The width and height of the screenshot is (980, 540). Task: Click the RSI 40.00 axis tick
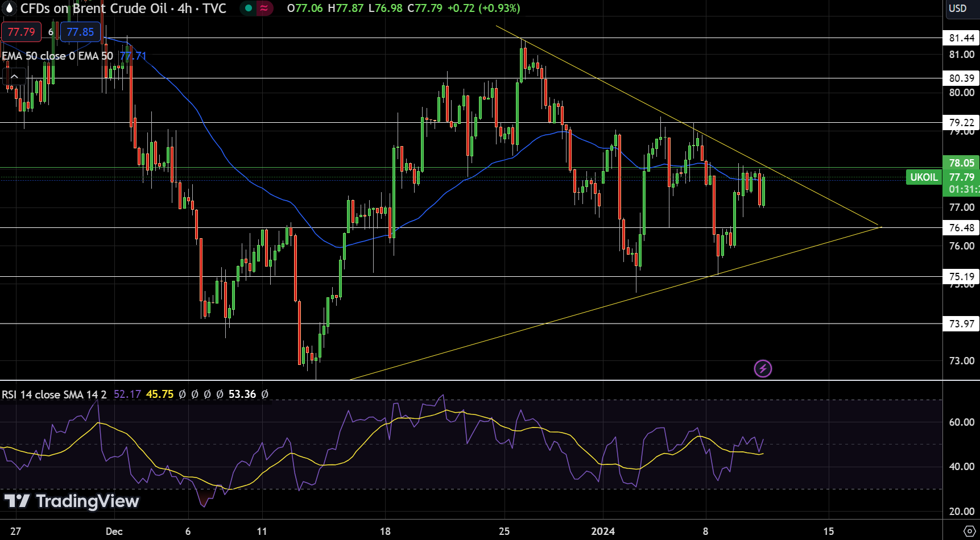click(961, 466)
